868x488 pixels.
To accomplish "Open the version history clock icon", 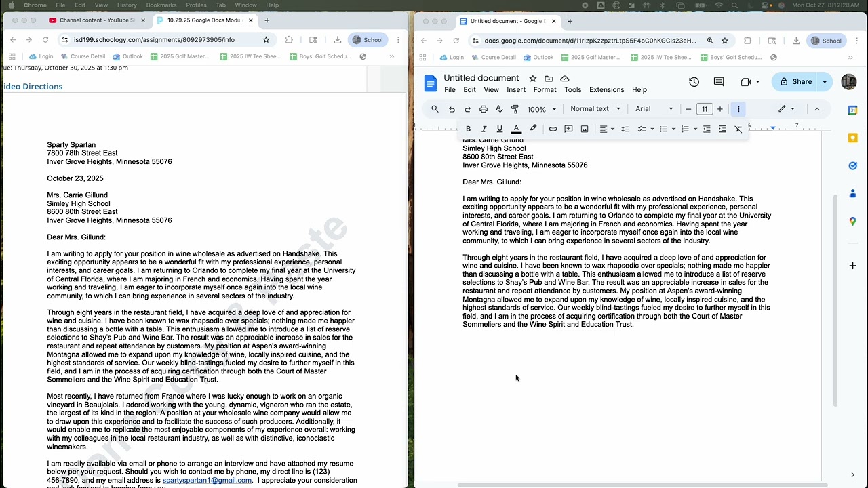I will tap(694, 82).
